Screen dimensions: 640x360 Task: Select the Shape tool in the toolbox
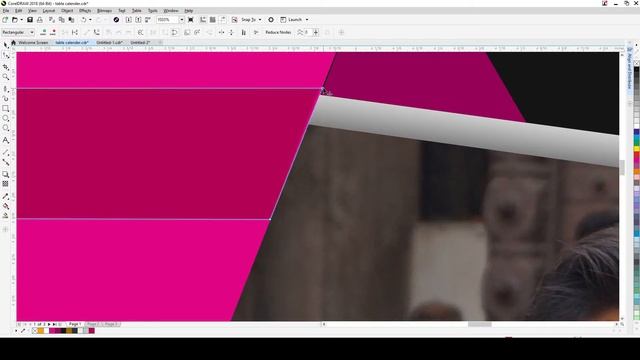6,56
